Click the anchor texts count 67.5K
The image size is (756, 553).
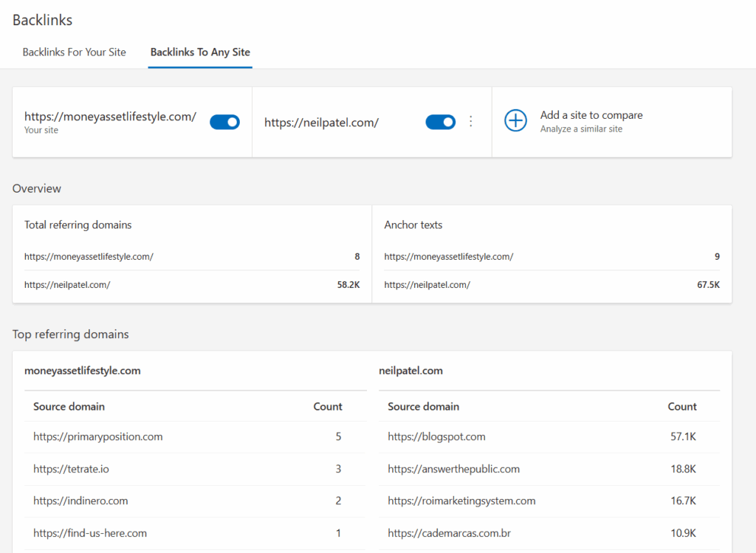coord(708,285)
